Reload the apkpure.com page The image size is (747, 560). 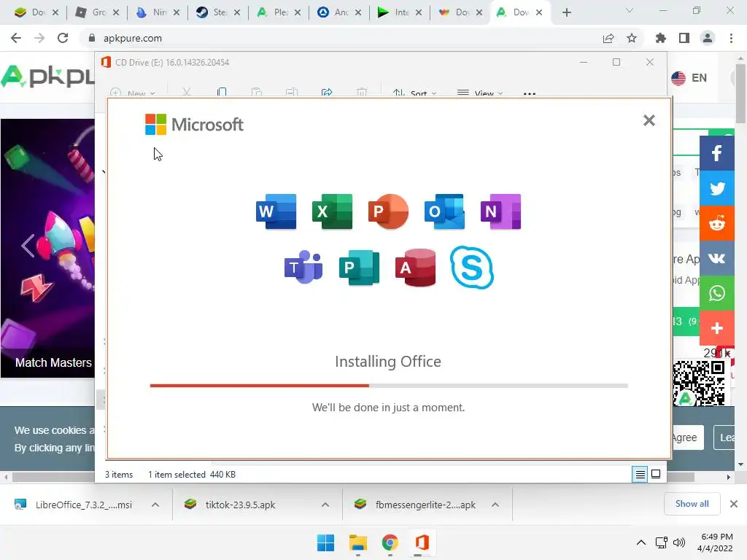[63, 38]
